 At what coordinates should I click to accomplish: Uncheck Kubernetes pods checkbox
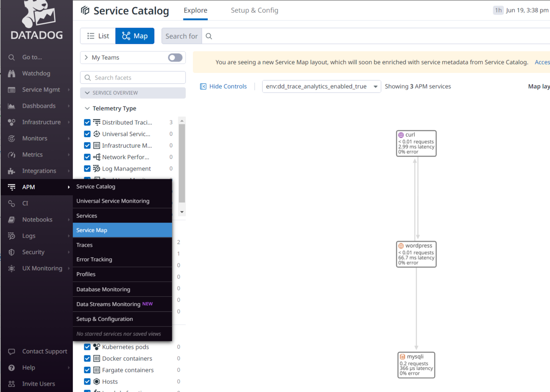click(x=87, y=347)
